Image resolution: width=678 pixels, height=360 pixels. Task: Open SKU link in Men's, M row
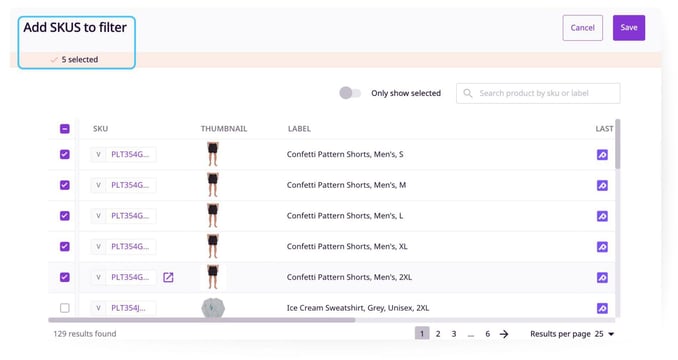[130, 185]
